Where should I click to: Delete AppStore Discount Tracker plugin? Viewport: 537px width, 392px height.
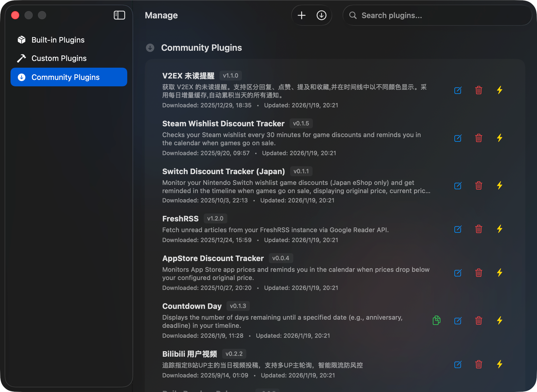[479, 273]
